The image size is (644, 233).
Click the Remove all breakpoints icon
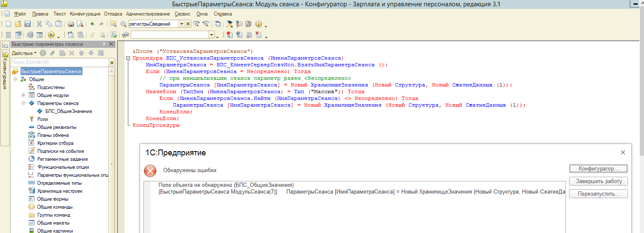tap(259, 35)
